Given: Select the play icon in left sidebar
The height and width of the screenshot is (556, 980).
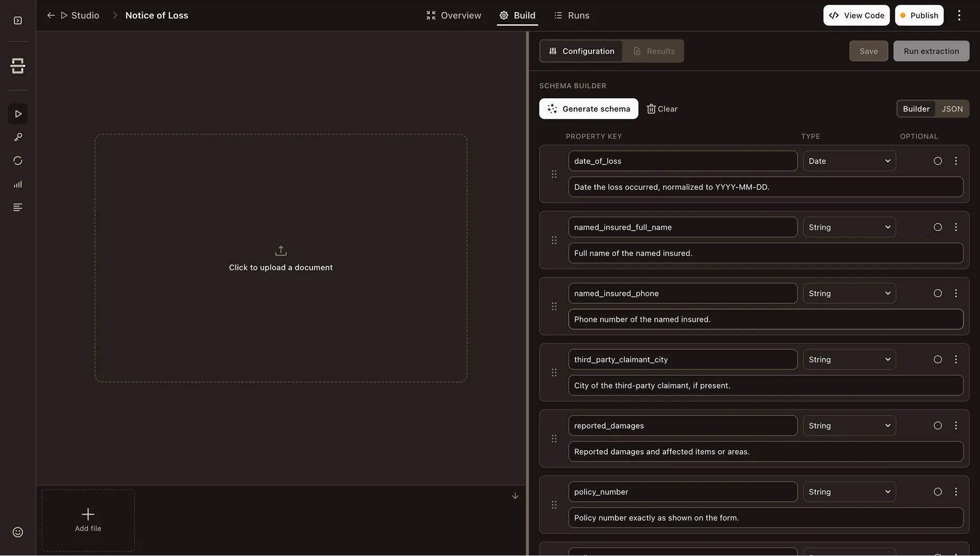Looking at the screenshot, I should [18, 114].
